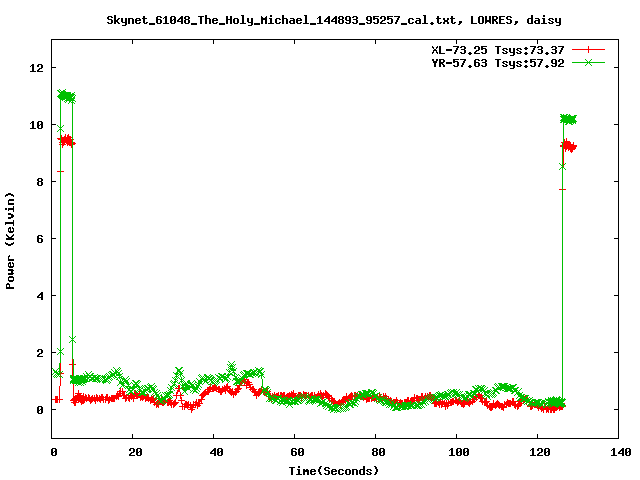Click the x-axis tick label 100
The width and height of the screenshot is (640, 480).
point(456,452)
